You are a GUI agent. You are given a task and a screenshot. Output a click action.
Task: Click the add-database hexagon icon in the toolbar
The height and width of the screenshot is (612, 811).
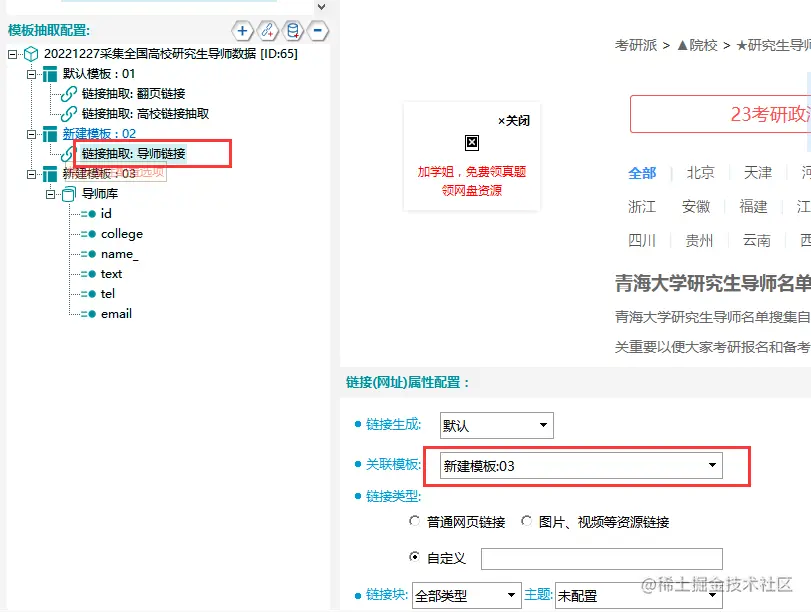tap(294, 31)
